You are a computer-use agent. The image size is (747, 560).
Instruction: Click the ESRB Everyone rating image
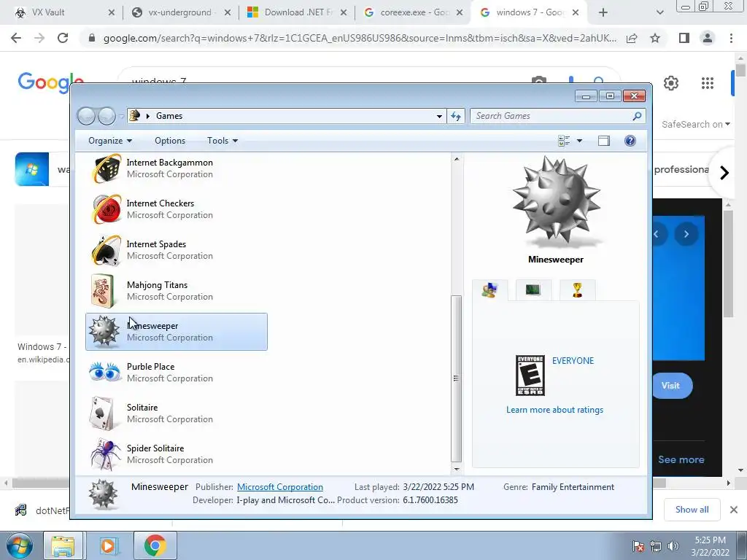point(530,376)
